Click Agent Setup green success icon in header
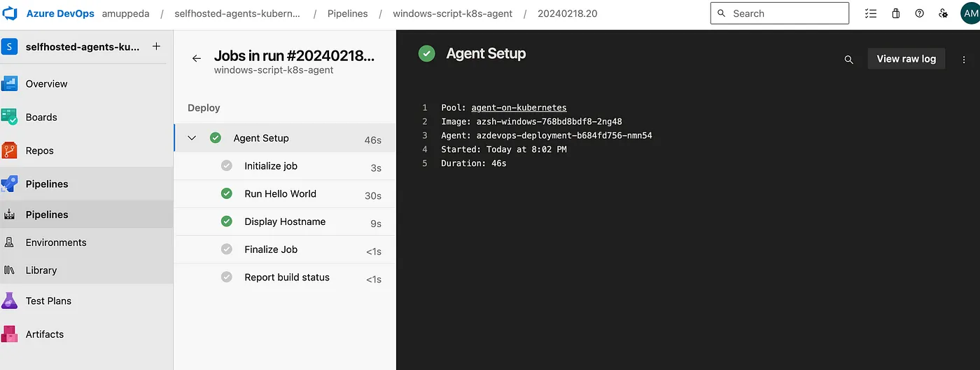 [x=426, y=53]
